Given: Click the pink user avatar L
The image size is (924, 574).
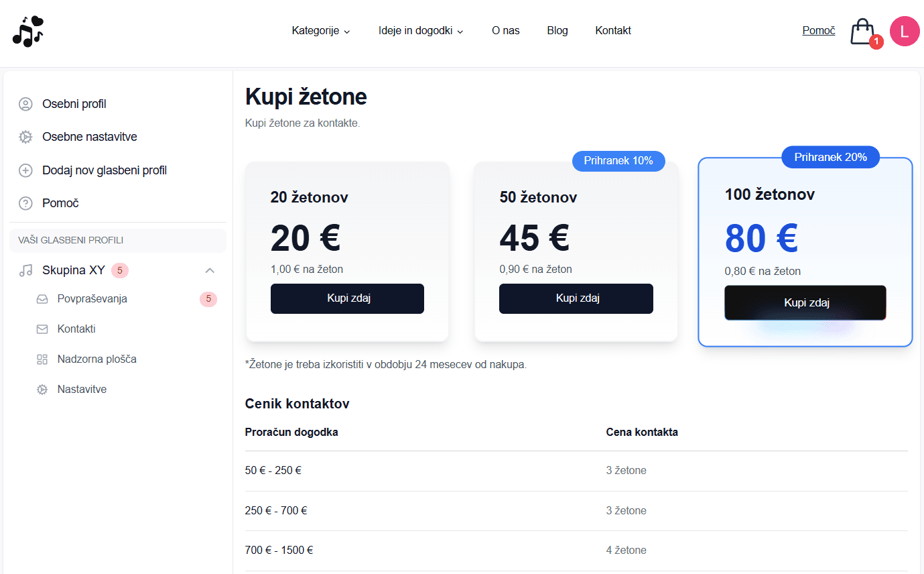Looking at the screenshot, I should 905,31.
